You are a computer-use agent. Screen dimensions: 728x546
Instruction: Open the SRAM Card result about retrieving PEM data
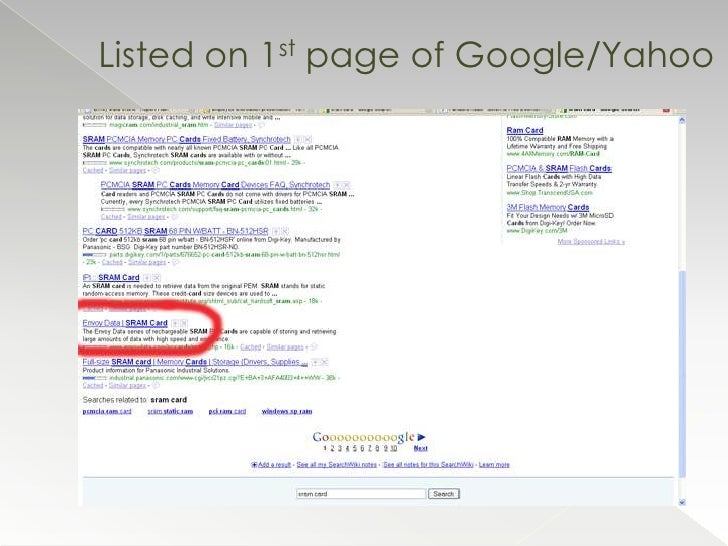click(x=111, y=278)
